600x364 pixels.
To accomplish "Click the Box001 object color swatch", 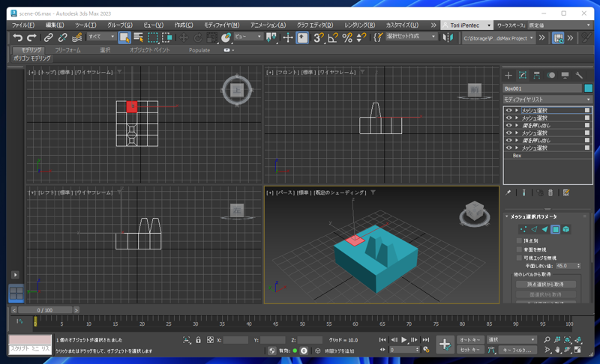I will coord(588,88).
